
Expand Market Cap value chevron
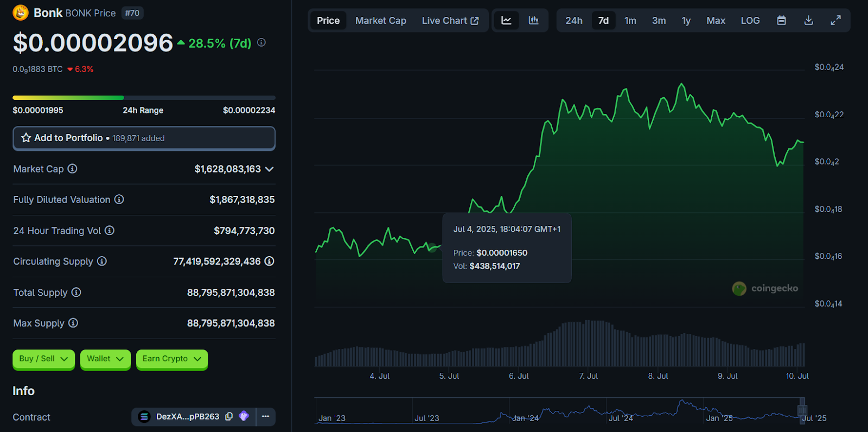(x=270, y=169)
